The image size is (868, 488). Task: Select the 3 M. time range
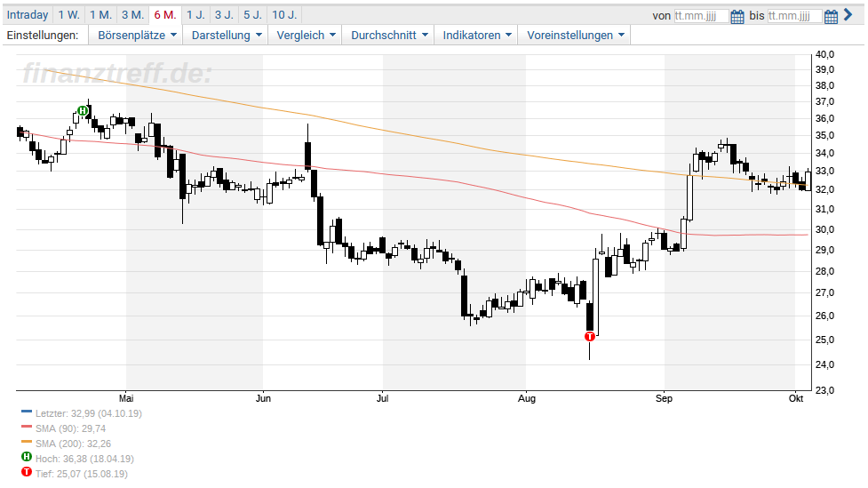click(133, 15)
